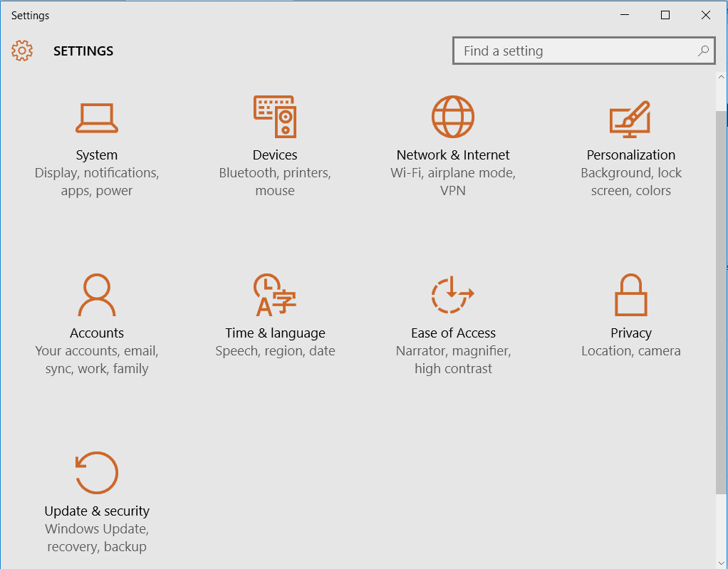Click the Update & security circular arrow icon

[96, 473]
